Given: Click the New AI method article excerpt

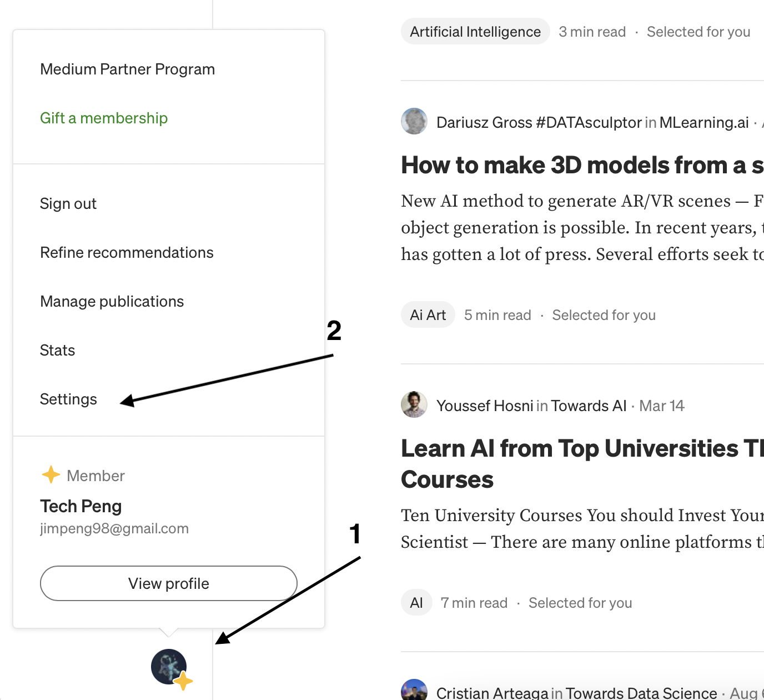Looking at the screenshot, I should click(582, 227).
